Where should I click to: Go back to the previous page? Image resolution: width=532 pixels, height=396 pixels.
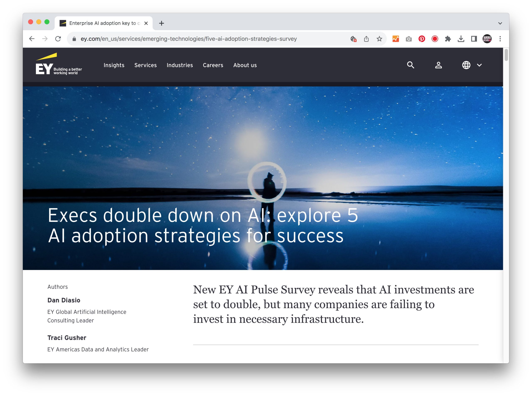click(32, 39)
